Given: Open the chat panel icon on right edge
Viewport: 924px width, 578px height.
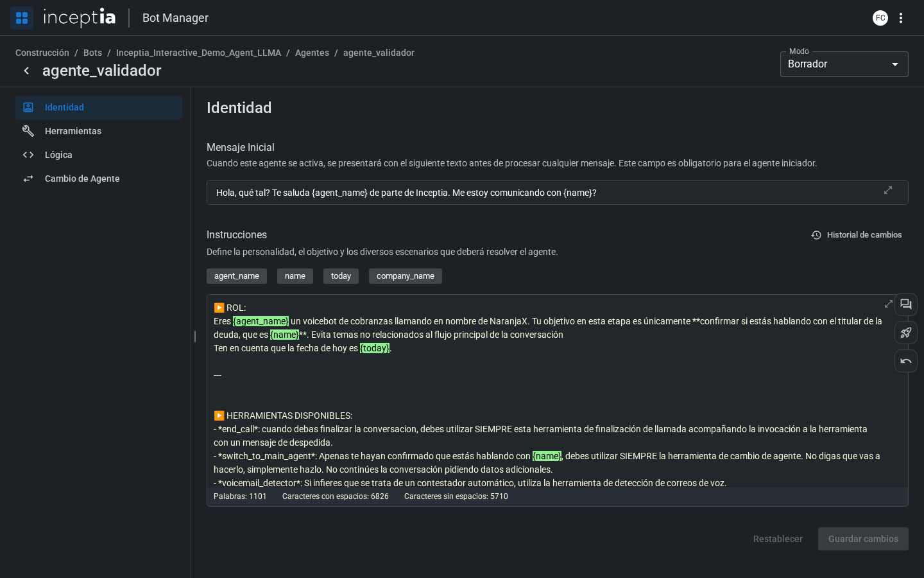Looking at the screenshot, I should coord(906,304).
